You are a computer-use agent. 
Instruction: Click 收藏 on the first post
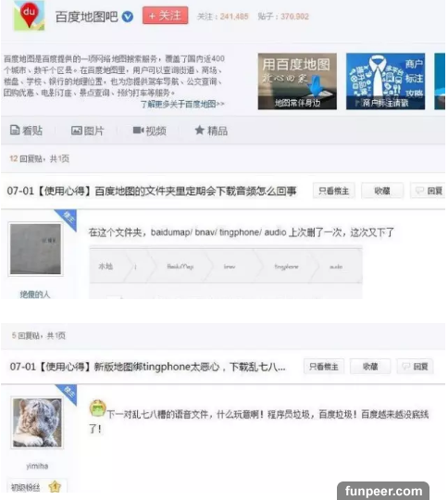point(382,191)
